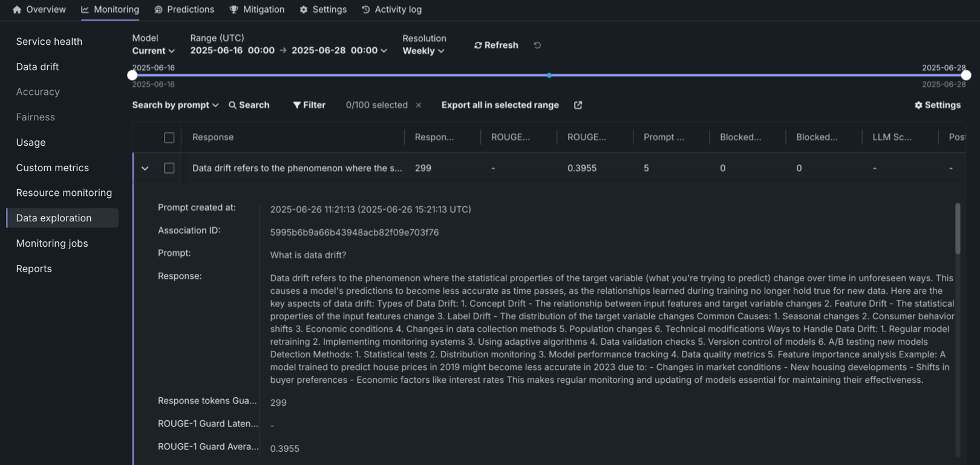This screenshot has height=465, width=980.
Task: Open Custom metrics in the sidebar
Action: click(x=53, y=167)
